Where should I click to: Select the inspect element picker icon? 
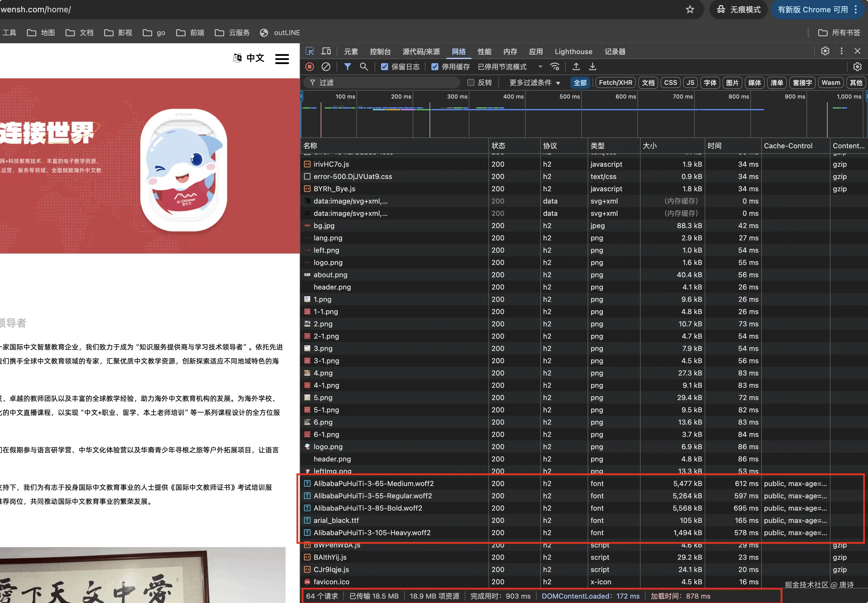tap(310, 51)
